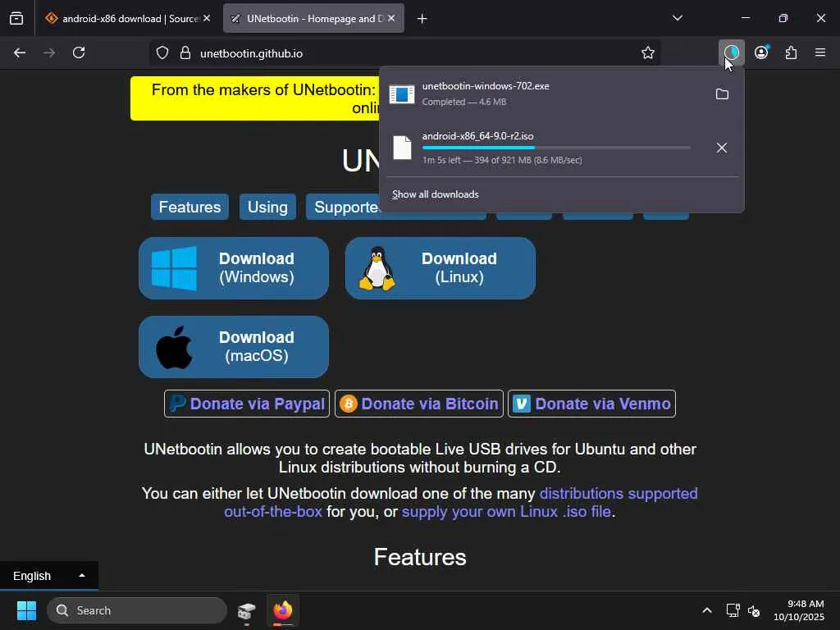The height and width of the screenshot is (630, 840).
Task: Click the taskbar Search box
Action: pos(137,610)
